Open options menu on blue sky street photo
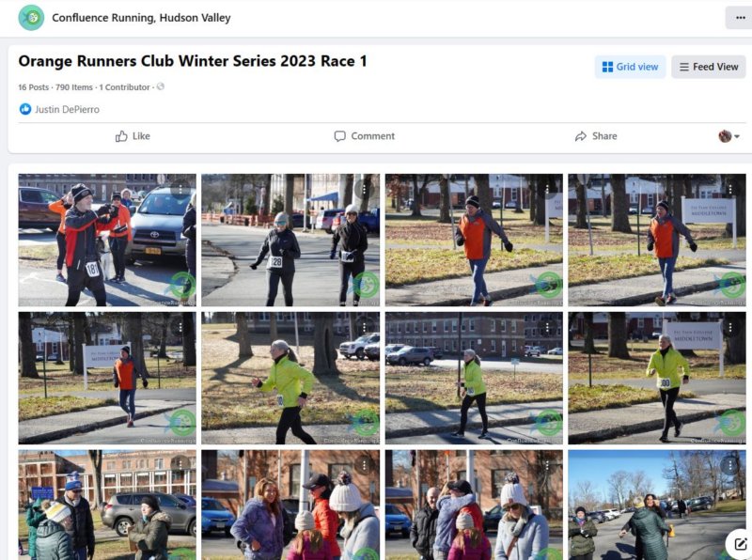752x560 pixels. click(730, 464)
